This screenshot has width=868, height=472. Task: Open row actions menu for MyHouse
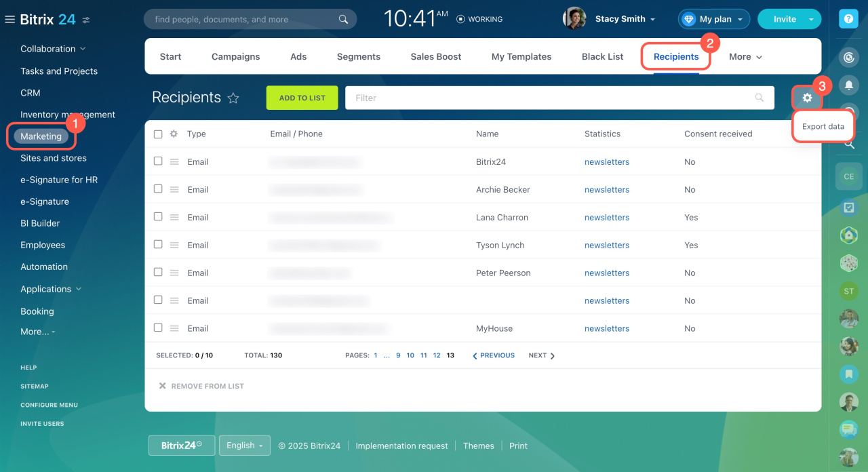(x=174, y=329)
